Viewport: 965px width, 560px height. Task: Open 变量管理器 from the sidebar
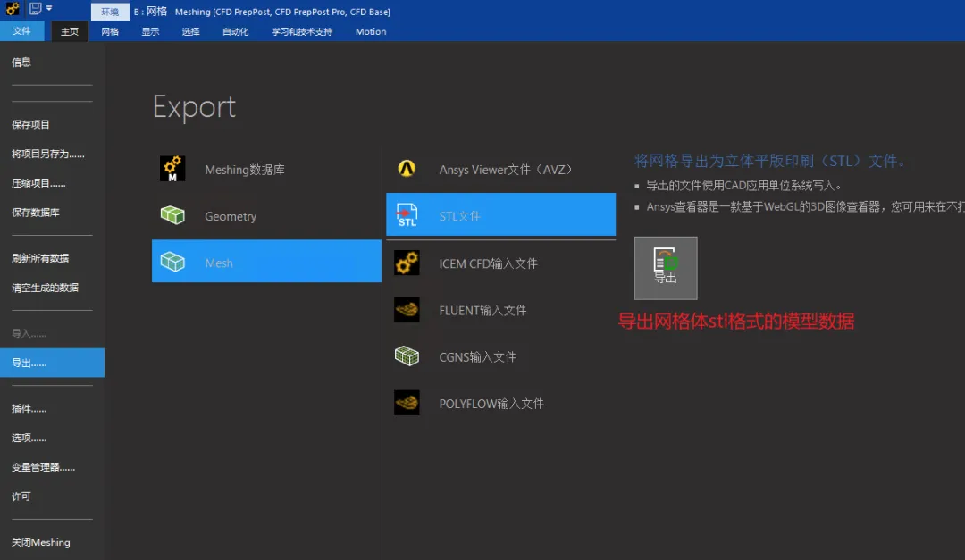43,467
